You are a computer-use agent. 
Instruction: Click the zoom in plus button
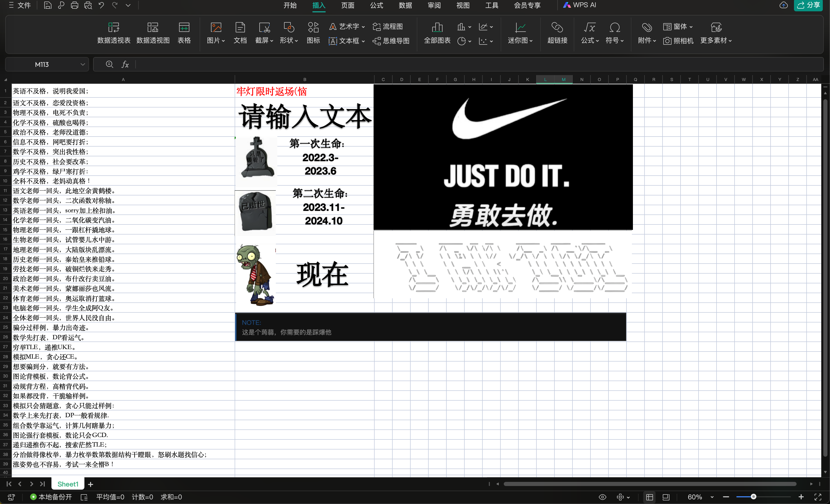point(801,497)
